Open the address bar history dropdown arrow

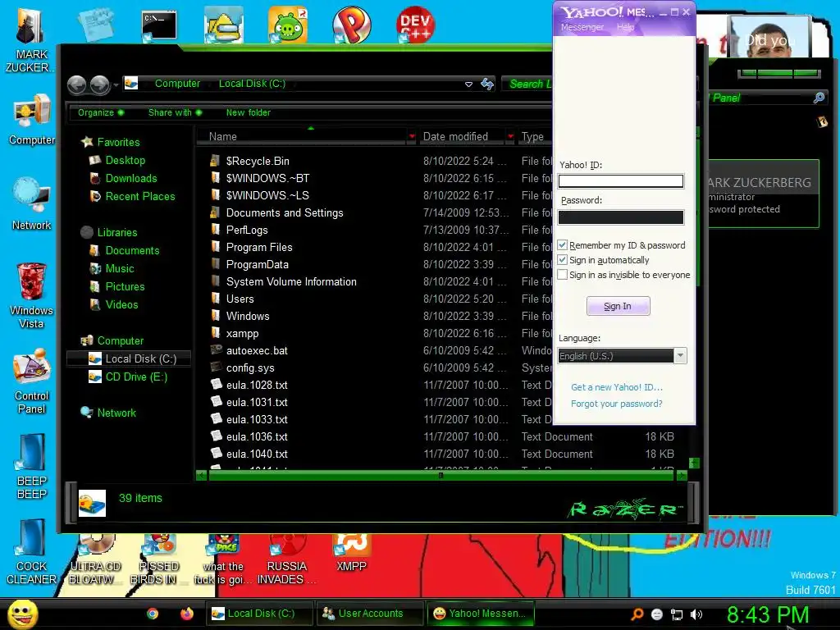click(x=468, y=84)
